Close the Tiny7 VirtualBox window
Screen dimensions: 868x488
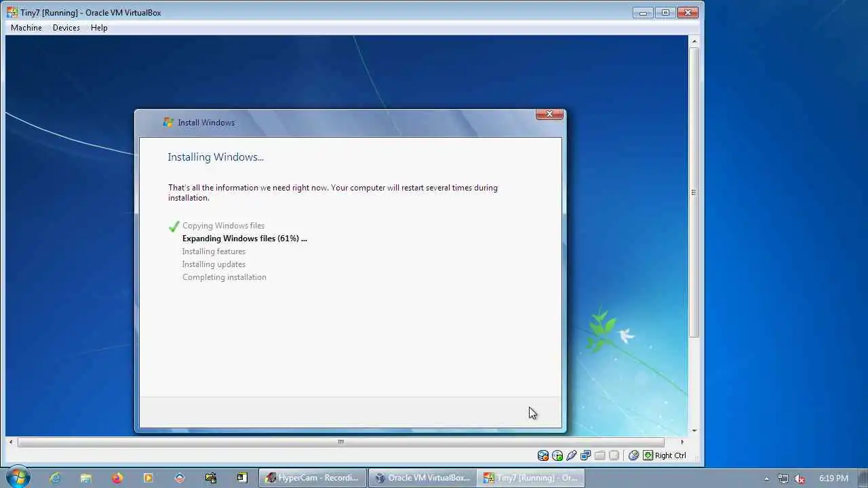[x=688, y=12]
